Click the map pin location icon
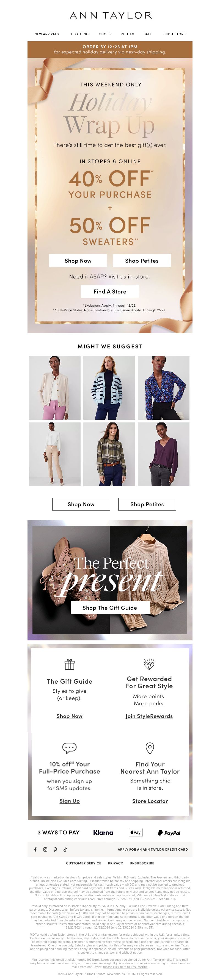 click(150, 748)
